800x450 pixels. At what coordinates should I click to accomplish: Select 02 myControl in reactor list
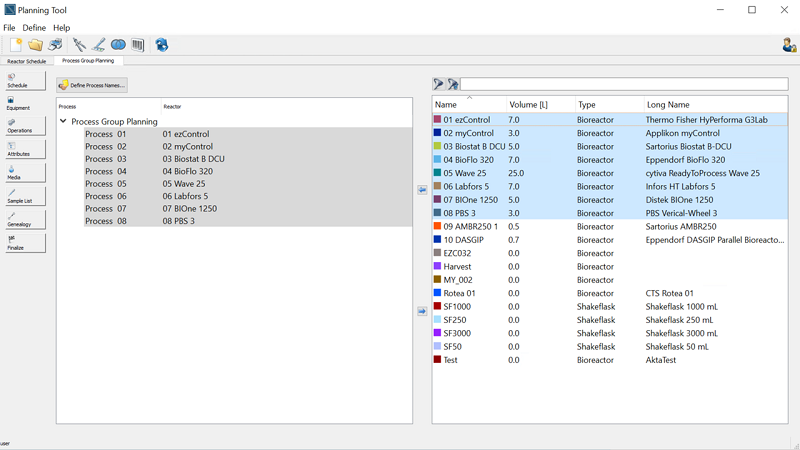610,133
